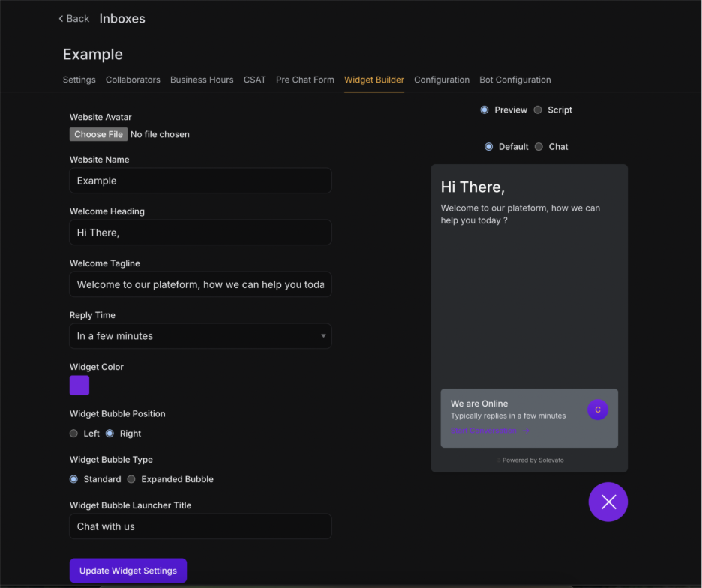Screen dimensions: 702x588
Task: Choose Standard widget bubble type
Action: point(73,479)
